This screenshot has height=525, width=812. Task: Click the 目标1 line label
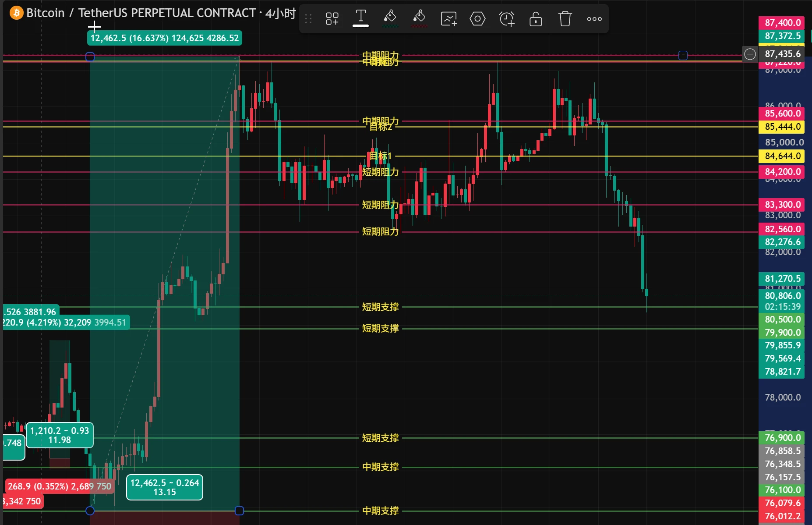381,156
